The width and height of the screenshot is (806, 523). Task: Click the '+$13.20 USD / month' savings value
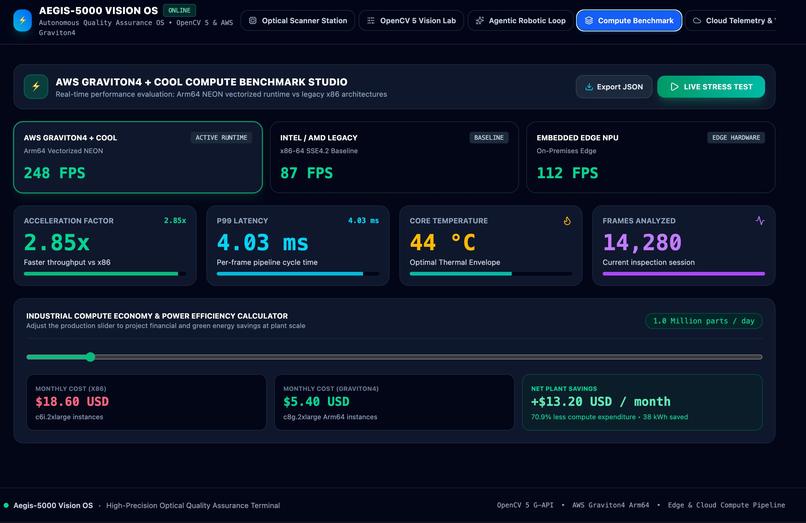pos(601,402)
